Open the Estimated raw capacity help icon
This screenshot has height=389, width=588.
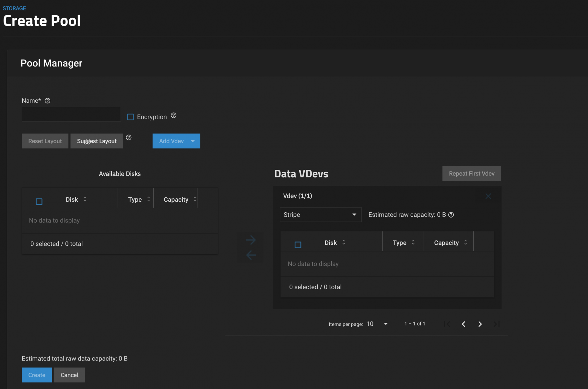(451, 215)
